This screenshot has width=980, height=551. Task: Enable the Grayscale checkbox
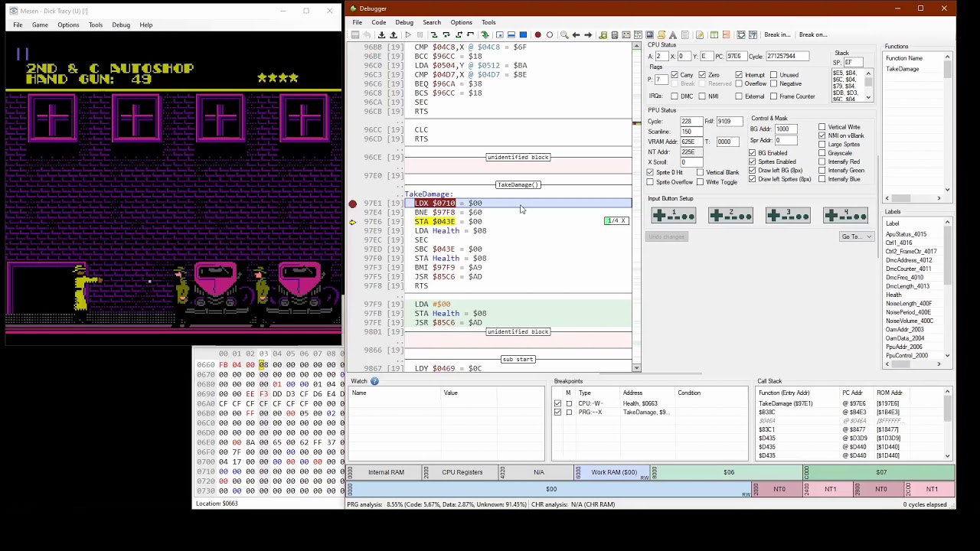tap(822, 153)
